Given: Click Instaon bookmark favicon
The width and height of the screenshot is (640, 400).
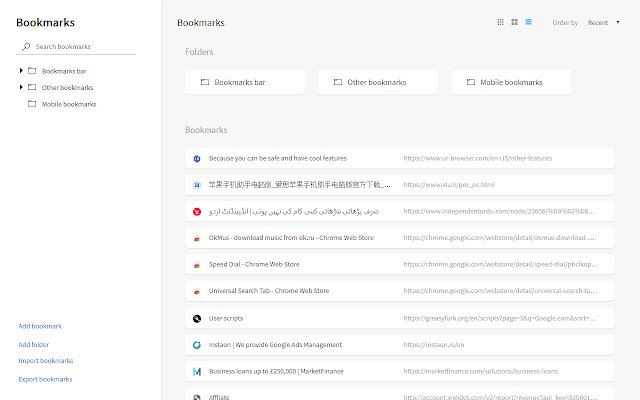Looking at the screenshot, I should coord(197,345).
